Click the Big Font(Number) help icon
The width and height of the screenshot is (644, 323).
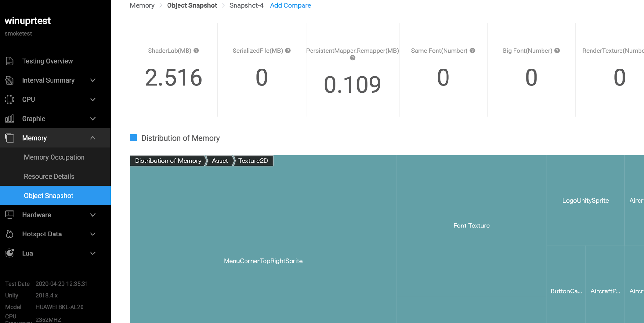point(557,51)
